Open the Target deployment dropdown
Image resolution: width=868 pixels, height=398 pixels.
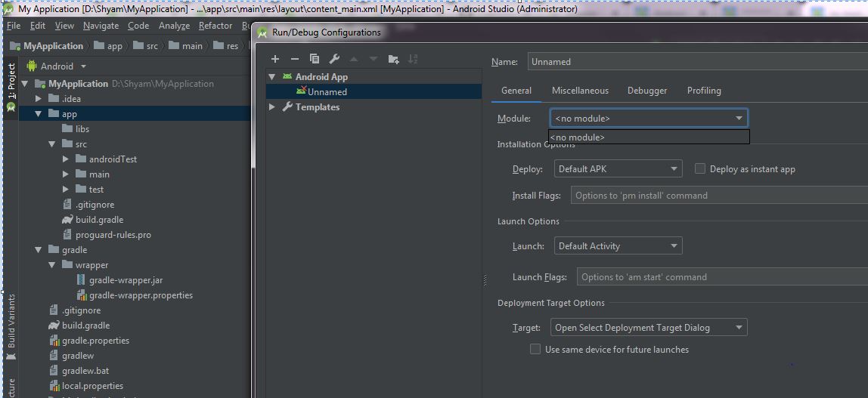(x=649, y=328)
